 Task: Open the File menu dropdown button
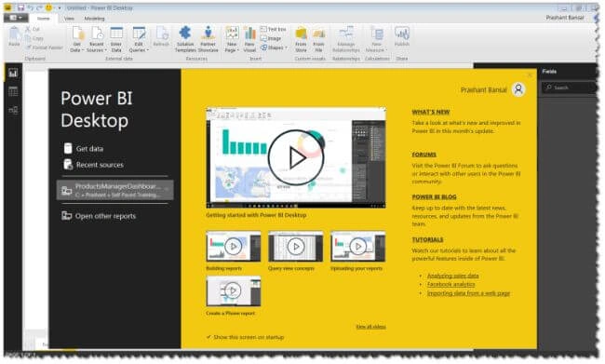pyautogui.click(x=16, y=18)
